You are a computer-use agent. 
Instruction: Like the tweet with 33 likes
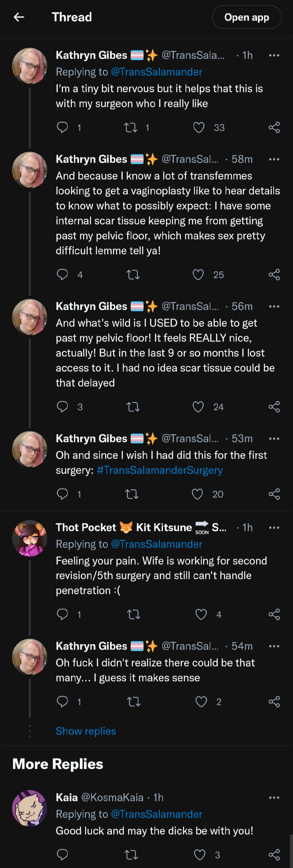[x=199, y=127]
